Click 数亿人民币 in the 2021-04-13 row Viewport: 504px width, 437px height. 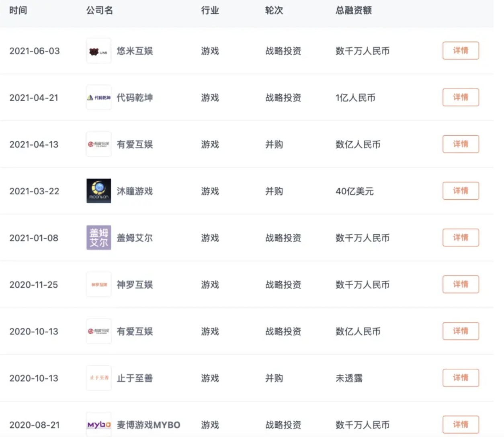pos(358,145)
